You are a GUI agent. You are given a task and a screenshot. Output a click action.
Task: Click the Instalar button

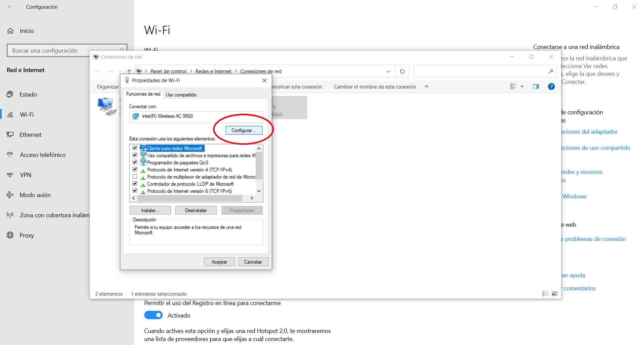[x=150, y=210]
